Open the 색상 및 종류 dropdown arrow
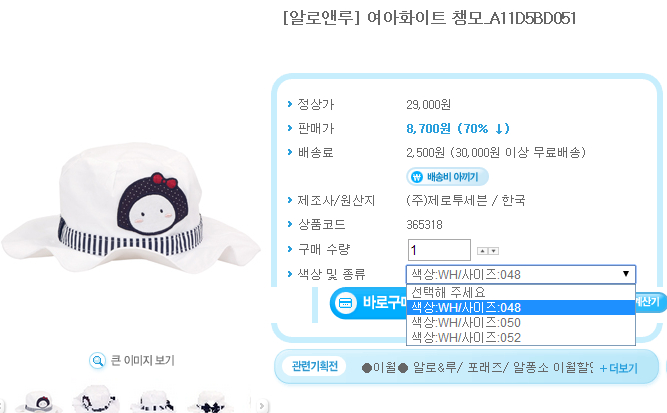Viewport: 667px width, 413px height. 626,274
